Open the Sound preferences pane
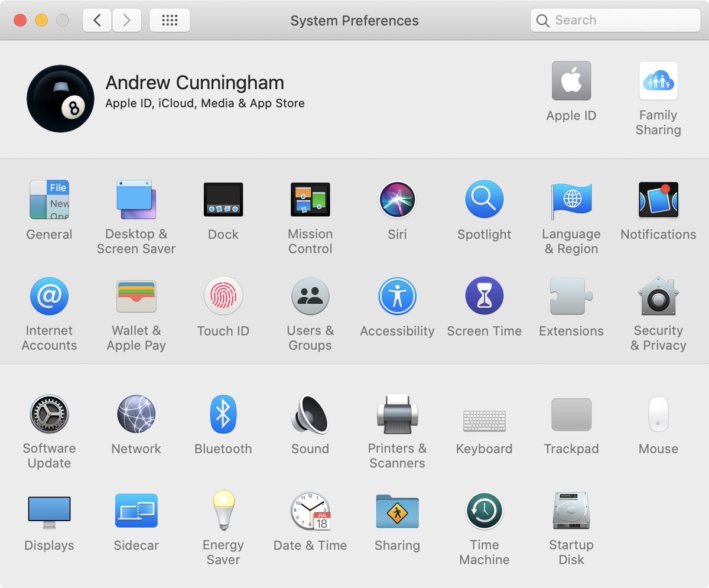The width and height of the screenshot is (709, 588). (x=310, y=414)
